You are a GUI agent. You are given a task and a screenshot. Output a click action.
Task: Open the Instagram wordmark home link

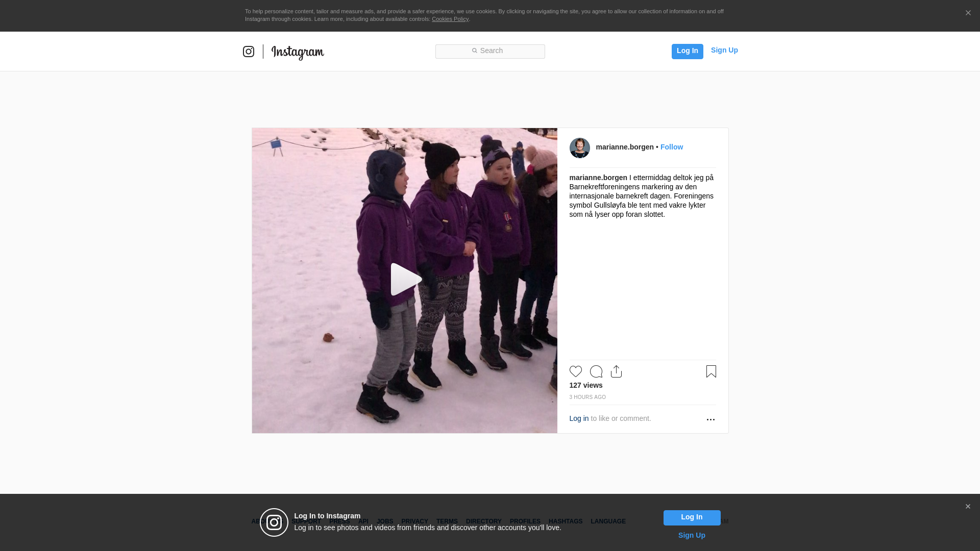(x=298, y=53)
